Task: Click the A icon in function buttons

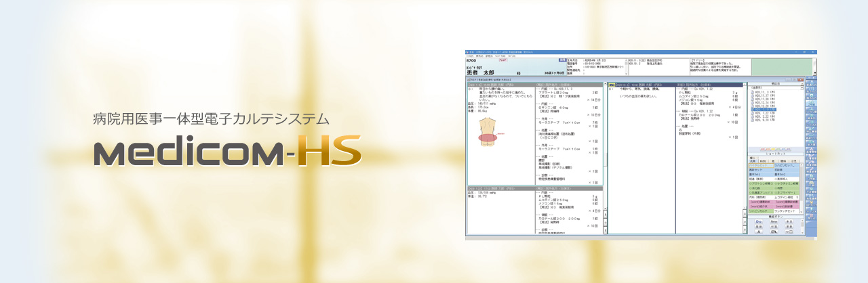Action: pyautogui.click(x=757, y=232)
